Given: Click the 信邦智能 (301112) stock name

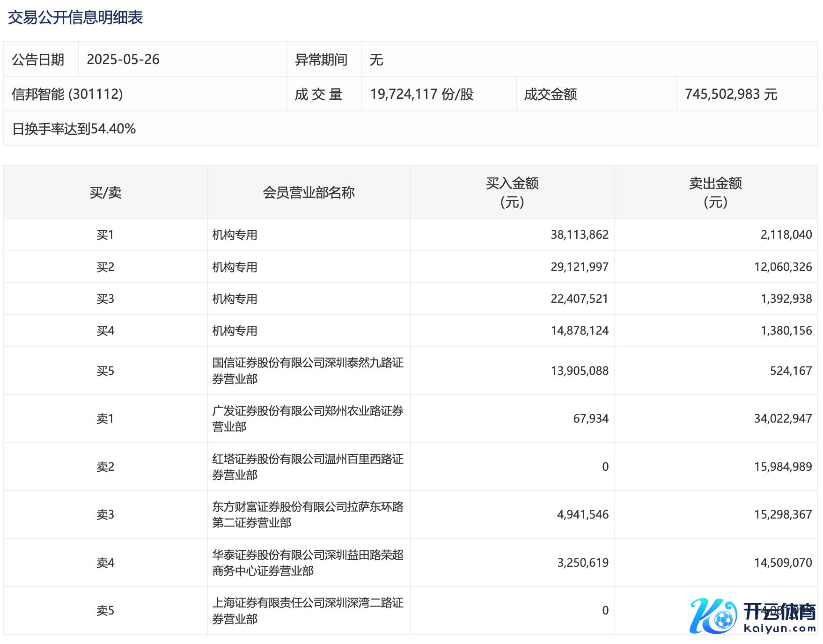Looking at the screenshot, I should 67,94.
